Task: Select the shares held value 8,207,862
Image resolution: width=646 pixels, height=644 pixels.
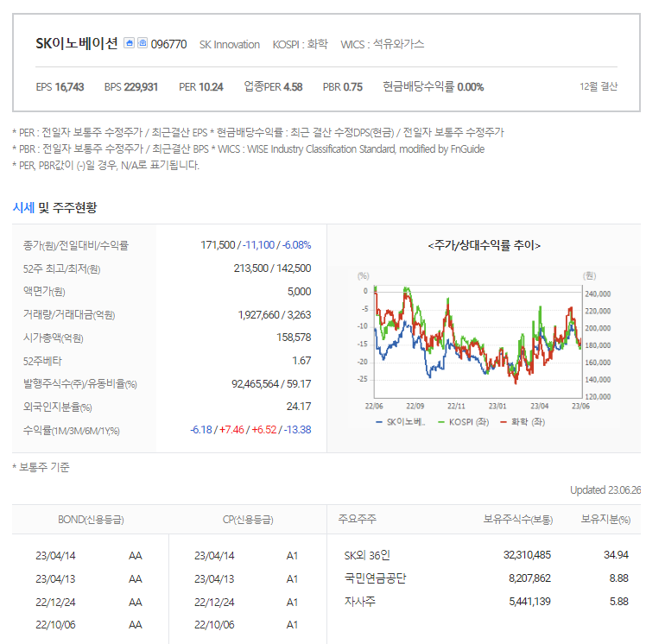Action: pyautogui.click(x=529, y=578)
